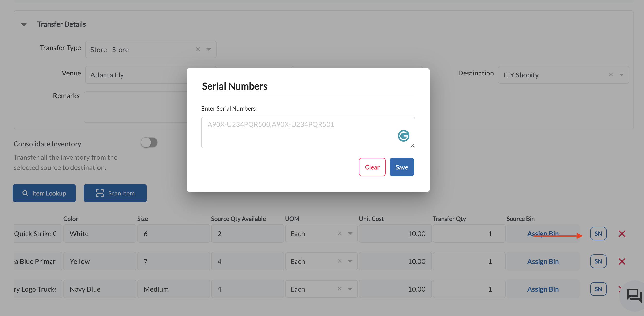Remove the Yellow size 7 row
Screen dimensions: 644x316
(x=622, y=261)
